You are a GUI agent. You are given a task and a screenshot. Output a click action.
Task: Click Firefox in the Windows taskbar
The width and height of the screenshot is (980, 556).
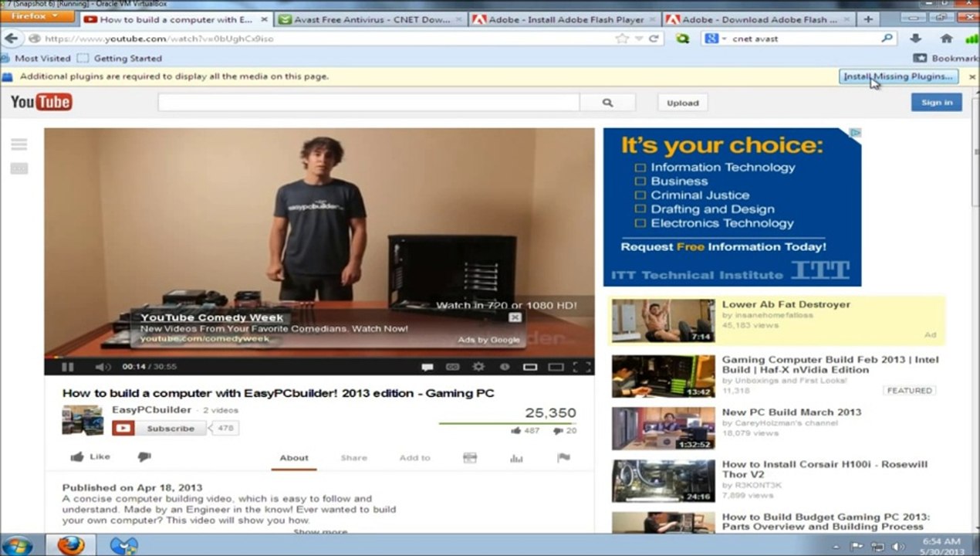pos(70,545)
